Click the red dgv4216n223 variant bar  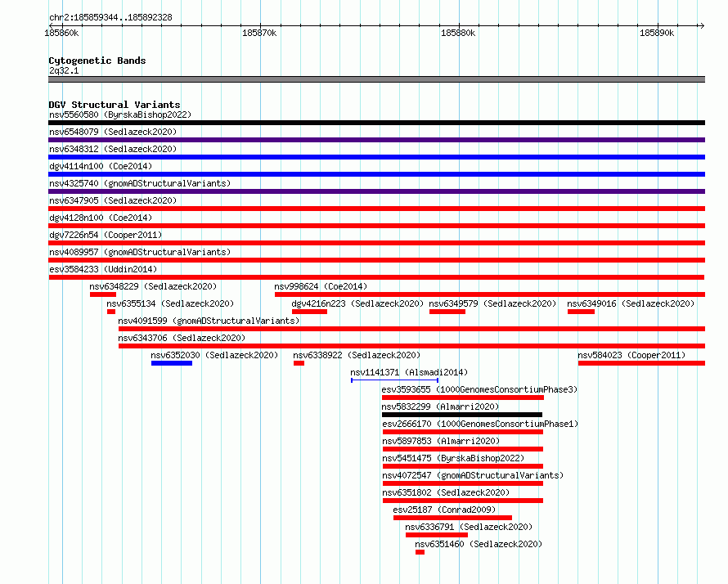point(310,312)
